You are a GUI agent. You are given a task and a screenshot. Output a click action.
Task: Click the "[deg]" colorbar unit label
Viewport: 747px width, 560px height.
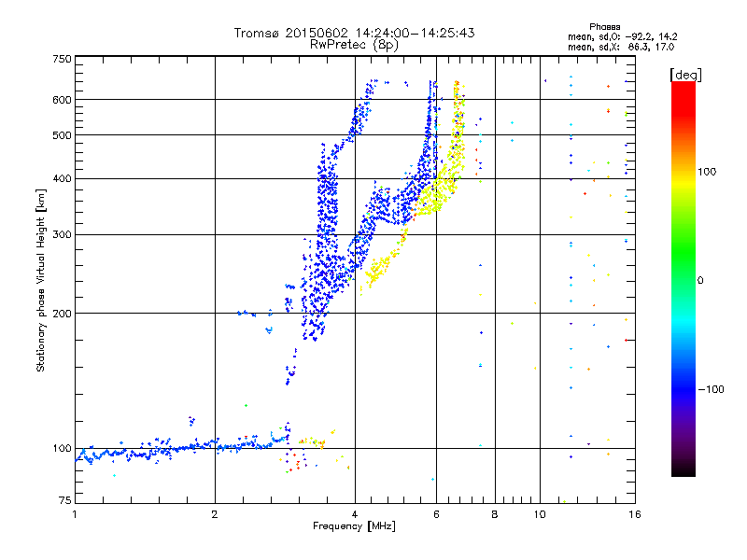pos(685,75)
